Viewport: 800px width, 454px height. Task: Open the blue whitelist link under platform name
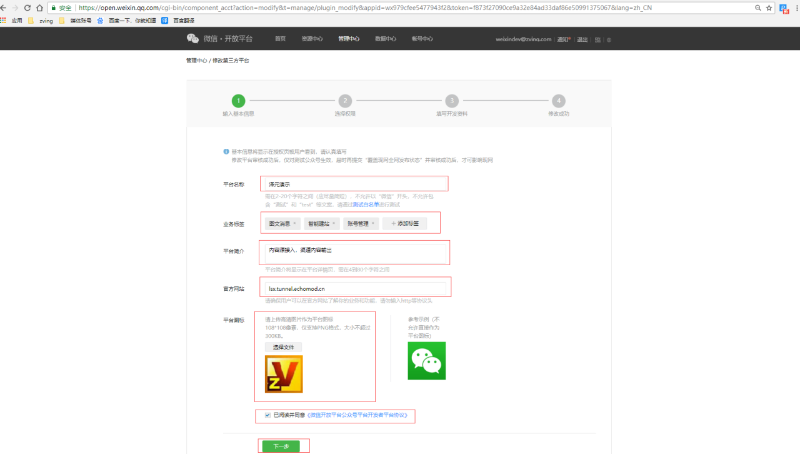tap(366, 205)
